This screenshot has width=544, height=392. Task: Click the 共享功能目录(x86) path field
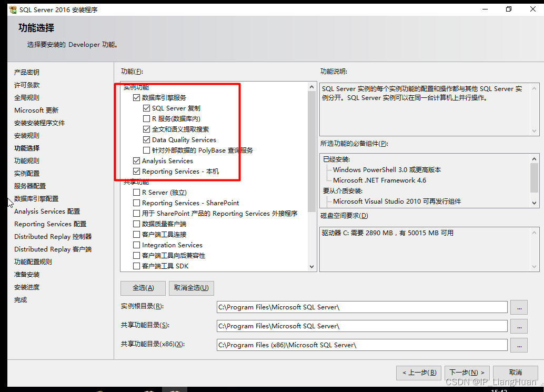click(x=362, y=345)
